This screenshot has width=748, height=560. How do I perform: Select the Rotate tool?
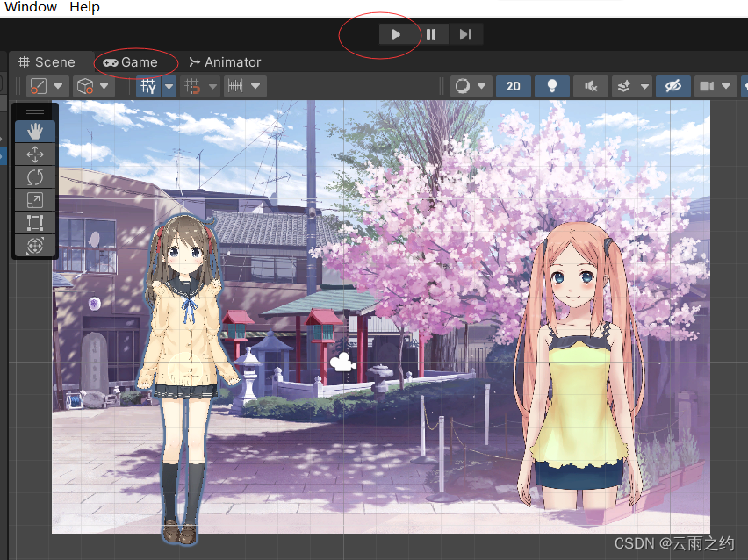pyautogui.click(x=35, y=177)
